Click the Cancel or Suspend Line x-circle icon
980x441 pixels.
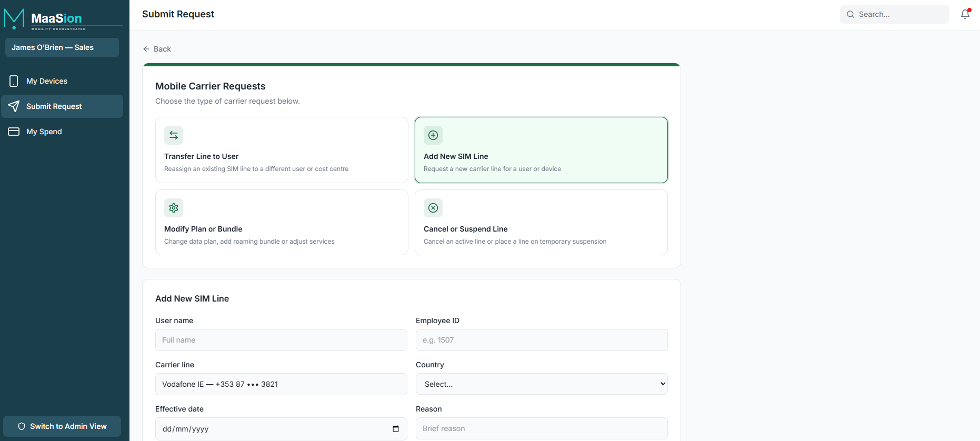point(433,208)
